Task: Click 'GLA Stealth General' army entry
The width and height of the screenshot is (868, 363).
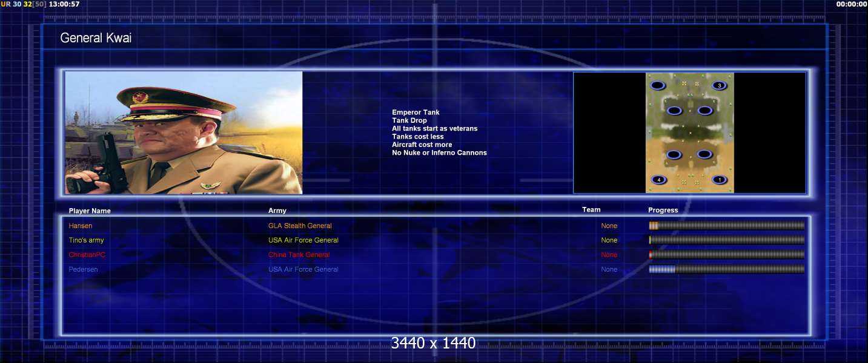Action: (300, 226)
